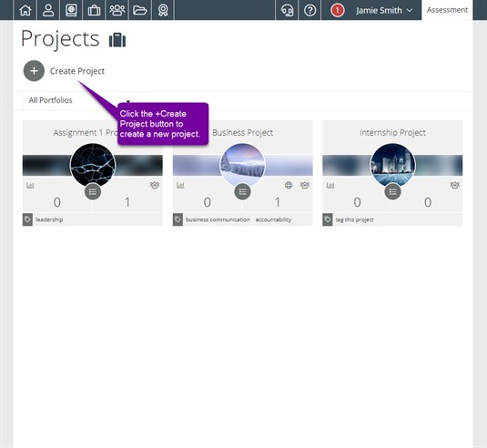Image resolution: width=487 pixels, height=448 pixels.
Task: Click tag this project on Internship Project
Action: (354, 219)
